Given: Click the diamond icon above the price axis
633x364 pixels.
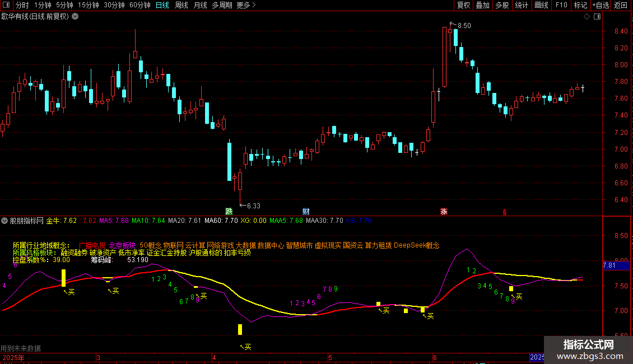Looking at the screenshot, I should click(587, 17).
